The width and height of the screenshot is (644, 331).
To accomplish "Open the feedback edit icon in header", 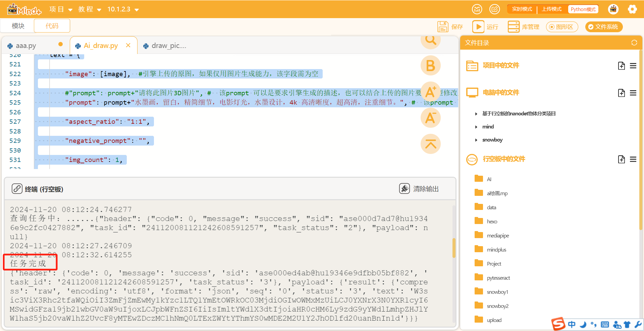I will tap(494, 9).
